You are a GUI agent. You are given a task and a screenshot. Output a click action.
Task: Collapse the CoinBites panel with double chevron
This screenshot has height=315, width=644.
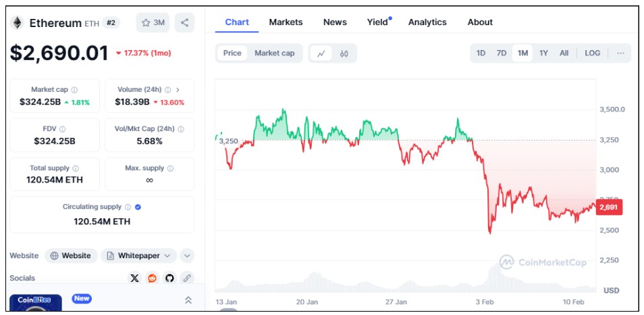point(188,300)
